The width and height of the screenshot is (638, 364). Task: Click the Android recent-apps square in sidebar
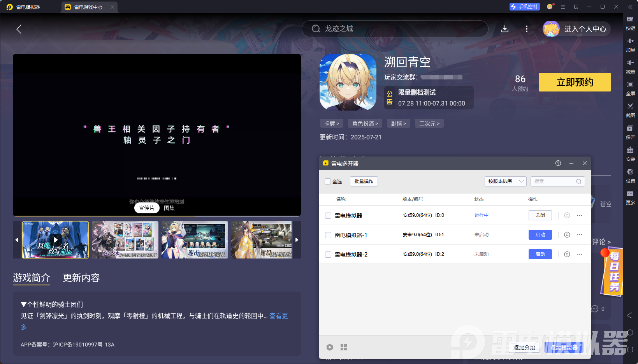click(630, 350)
